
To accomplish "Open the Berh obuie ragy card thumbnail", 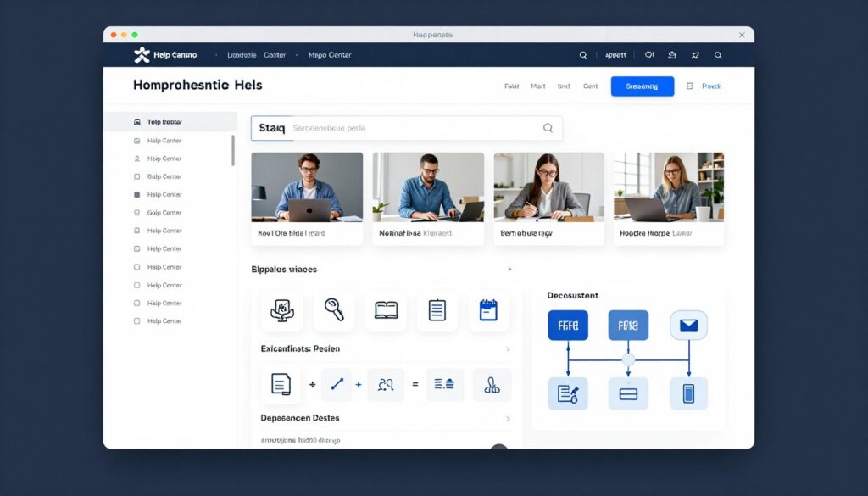I will (x=549, y=187).
